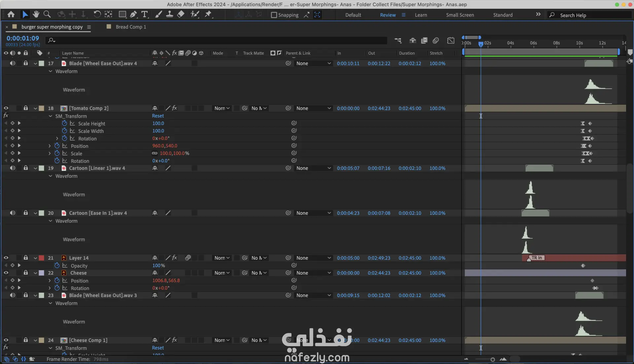
Task: Select the Eraser tool
Action: pos(181,14)
